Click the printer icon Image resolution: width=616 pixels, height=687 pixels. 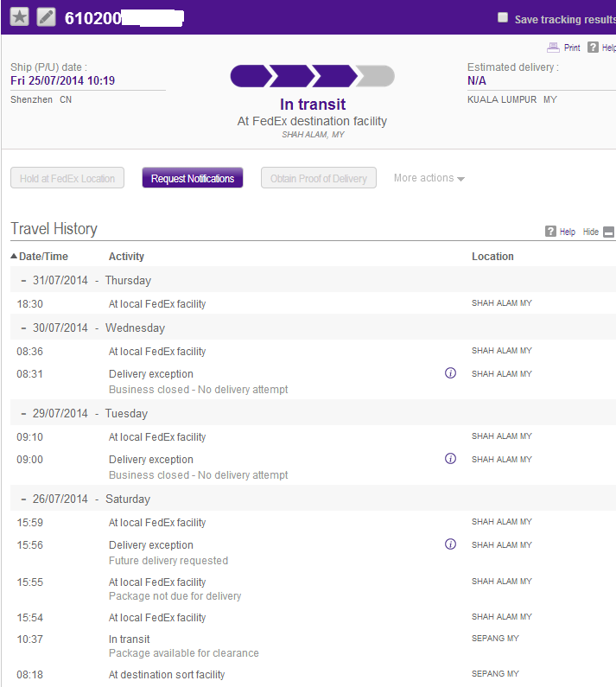click(x=553, y=48)
